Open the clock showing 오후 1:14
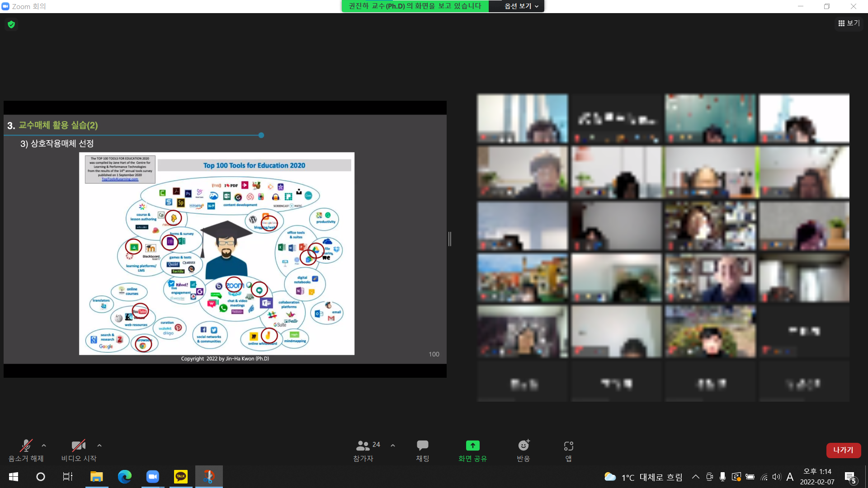The image size is (868, 488). (x=817, y=477)
